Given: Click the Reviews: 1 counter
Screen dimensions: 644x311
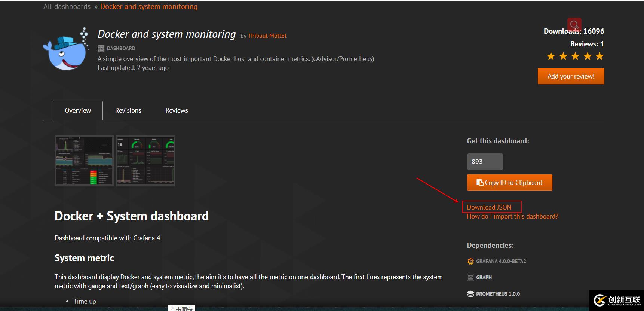Looking at the screenshot, I should click(x=587, y=44).
